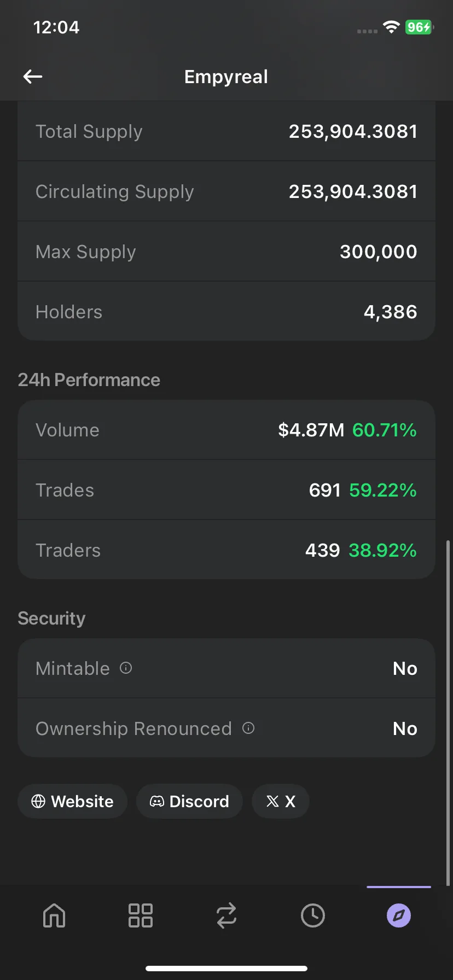
Task: Tap the battery indicator
Action: (419, 27)
